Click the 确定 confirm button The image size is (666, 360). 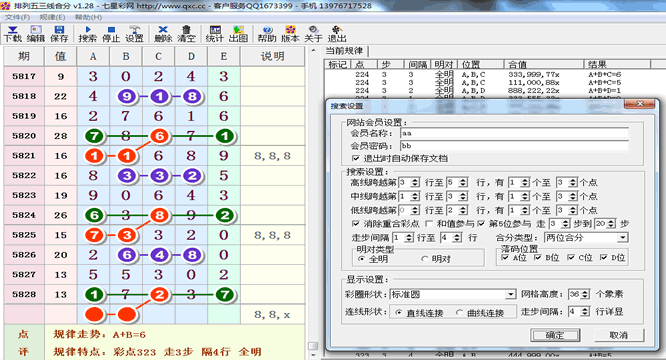click(555, 335)
